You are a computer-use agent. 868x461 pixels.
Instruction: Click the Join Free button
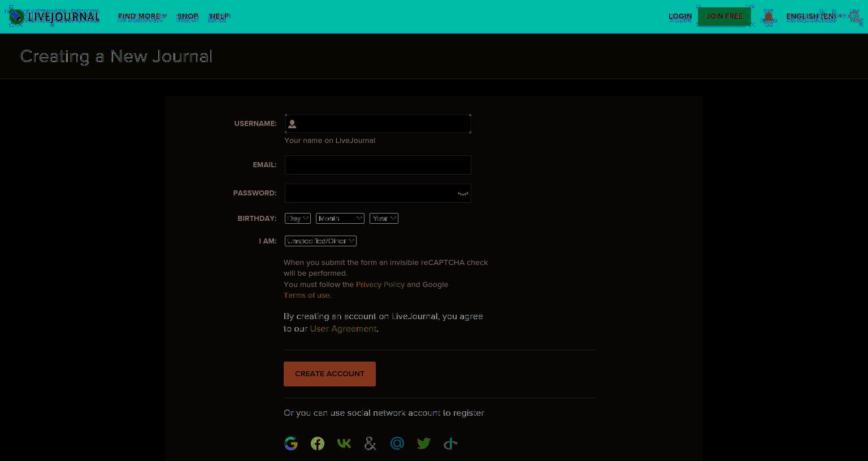[724, 16]
